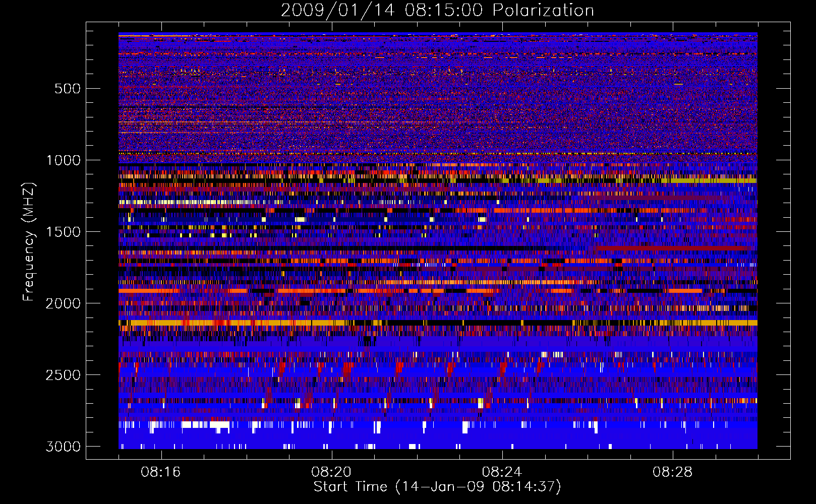The width and height of the screenshot is (816, 504).
Task: Click the 08:20 time tick label
Action: point(331,472)
